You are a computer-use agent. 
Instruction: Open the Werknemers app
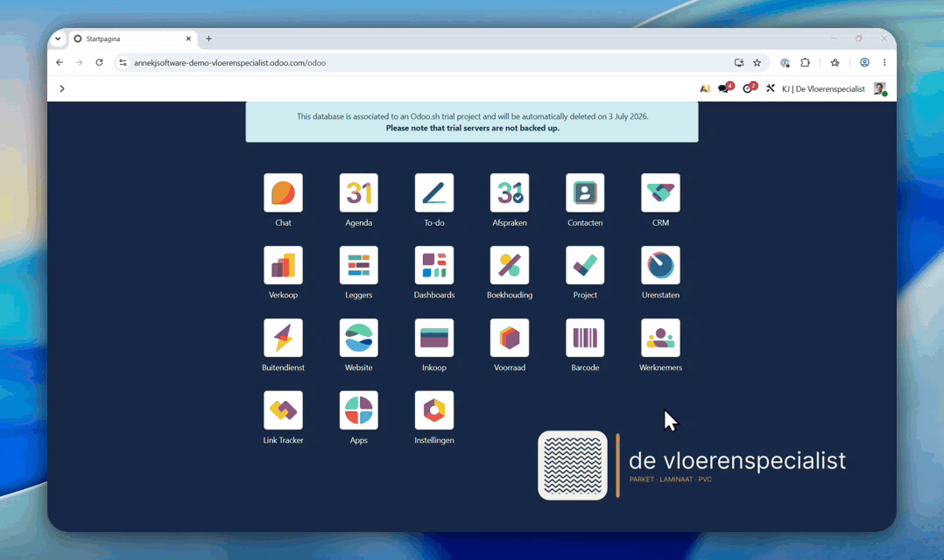coord(660,338)
